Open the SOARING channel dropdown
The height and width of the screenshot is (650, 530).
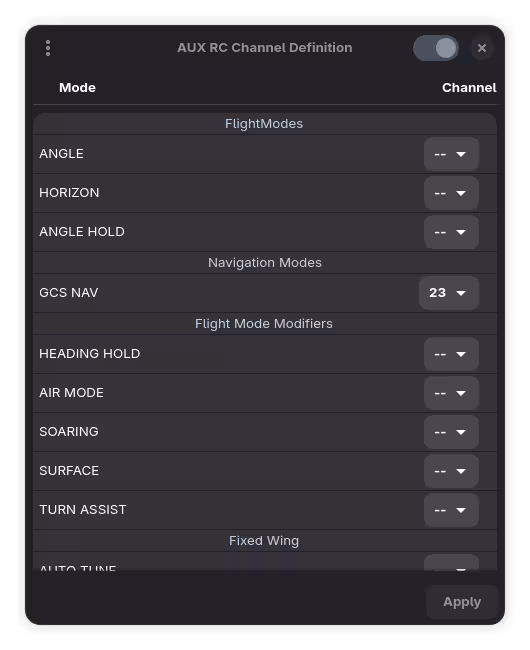tap(451, 432)
